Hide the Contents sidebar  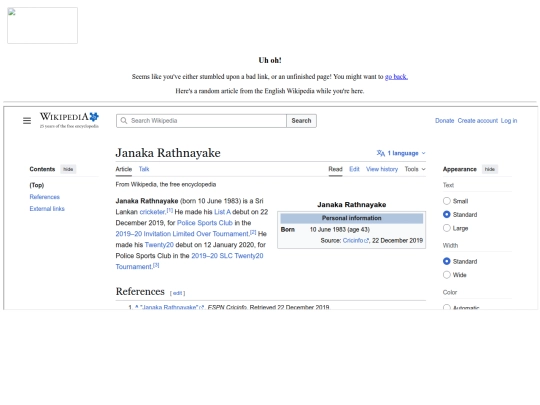click(x=68, y=169)
